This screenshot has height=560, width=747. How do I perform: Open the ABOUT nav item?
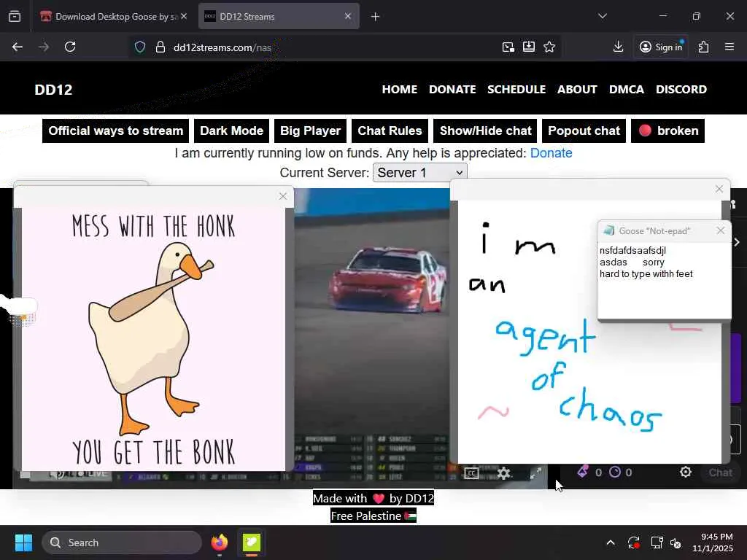point(577,90)
